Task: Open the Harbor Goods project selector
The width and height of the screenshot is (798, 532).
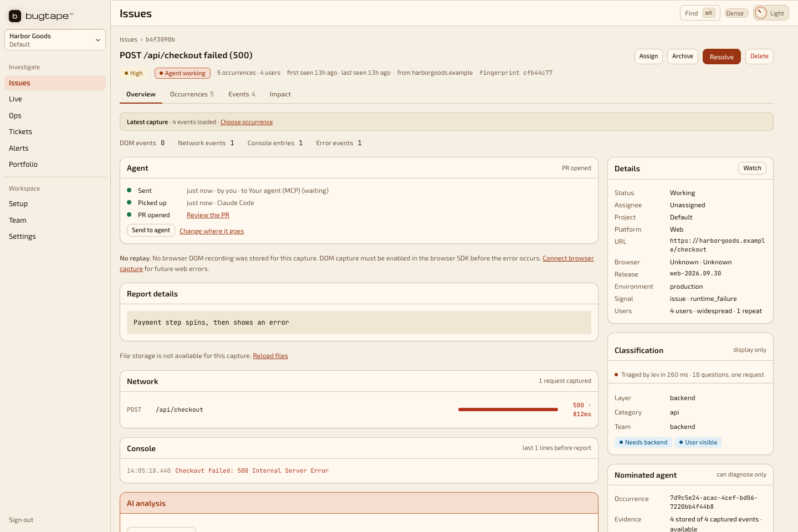Action: tap(55, 40)
